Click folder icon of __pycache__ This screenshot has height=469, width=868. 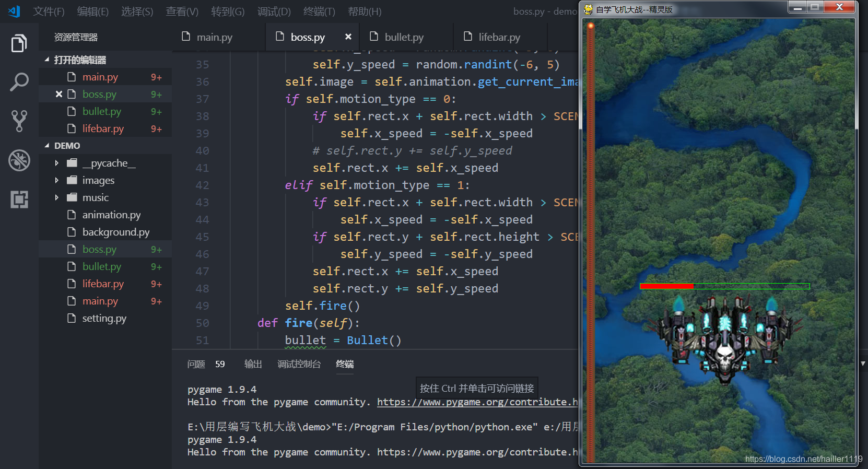(x=72, y=163)
